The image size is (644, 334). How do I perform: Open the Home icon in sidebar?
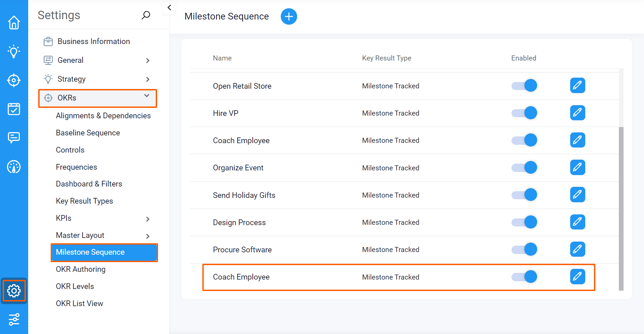[x=14, y=22]
